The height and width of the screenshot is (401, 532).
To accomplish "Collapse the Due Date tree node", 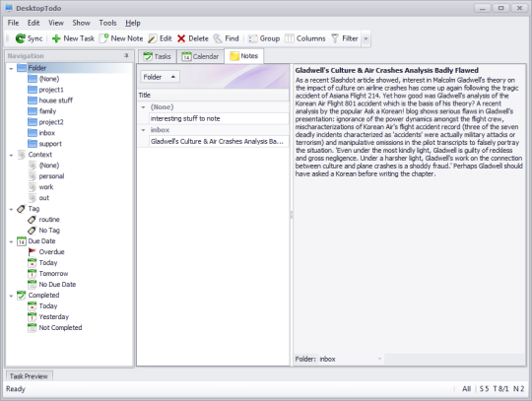I will [x=11, y=241].
